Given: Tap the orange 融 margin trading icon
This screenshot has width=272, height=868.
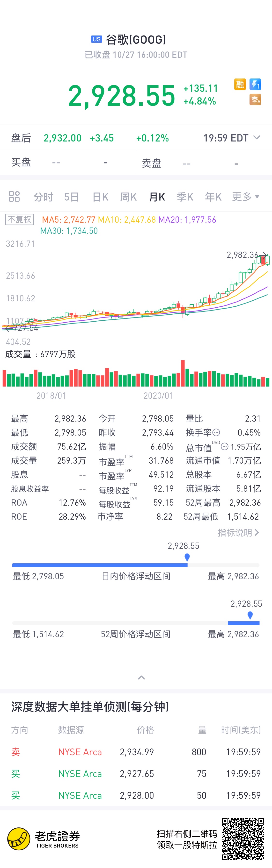Looking at the screenshot, I should coord(240,84).
